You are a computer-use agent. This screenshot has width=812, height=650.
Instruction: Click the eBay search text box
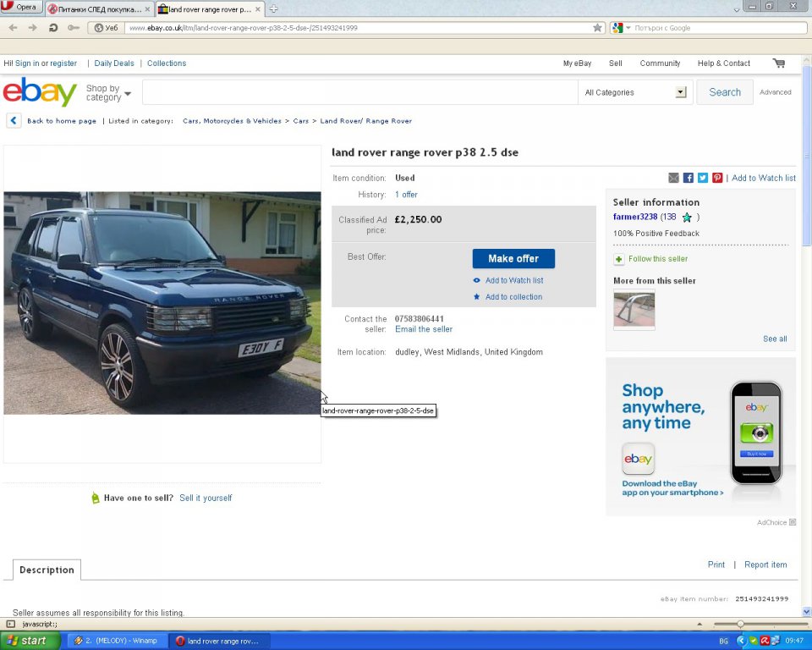click(x=360, y=92)
